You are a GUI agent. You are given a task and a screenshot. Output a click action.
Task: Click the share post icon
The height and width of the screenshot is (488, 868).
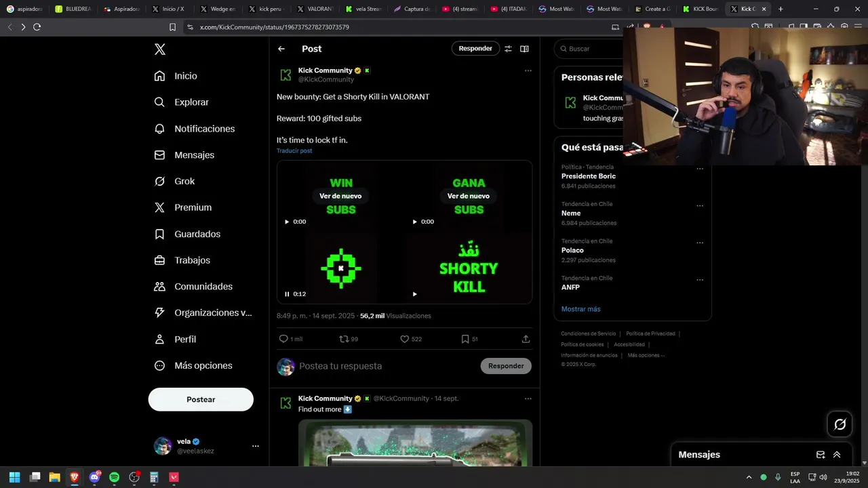[526, 339]
